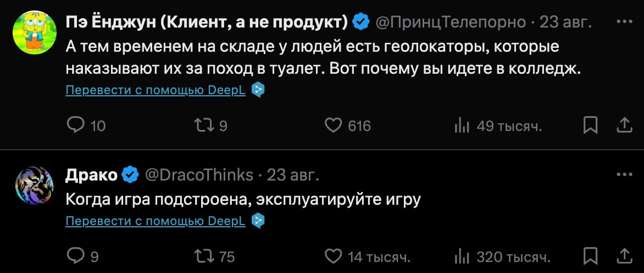Click 'Перевести с помощью DeepL' under first tweet
Viewport: 644px width, 273px height.
coord(156,90)
